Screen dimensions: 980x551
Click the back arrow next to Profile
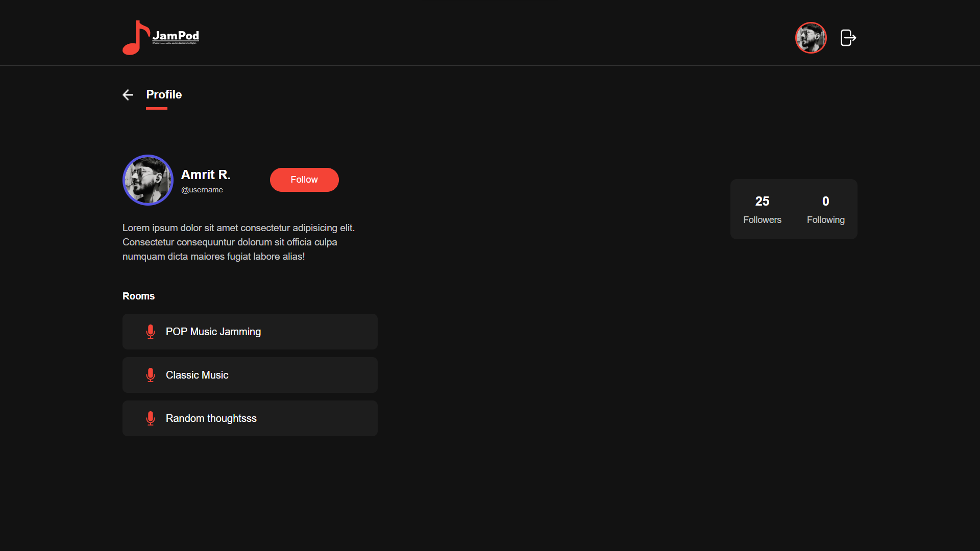(128, 94)
